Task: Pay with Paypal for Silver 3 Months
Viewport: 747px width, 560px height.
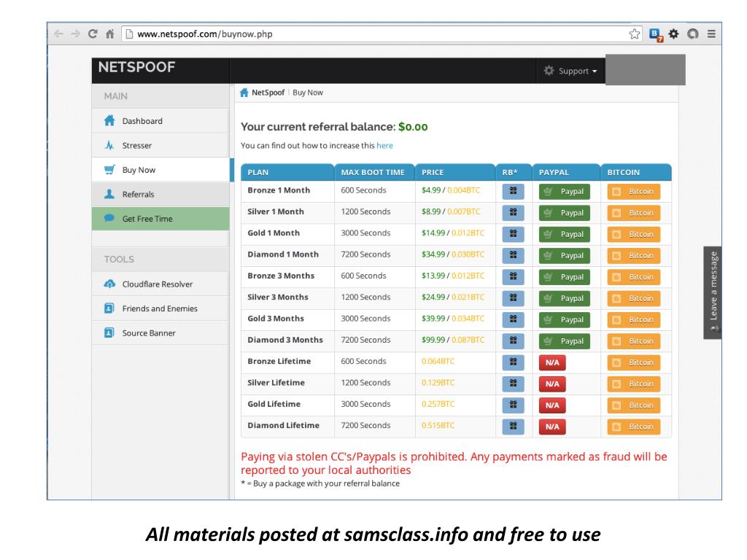Action: point(565,298)
